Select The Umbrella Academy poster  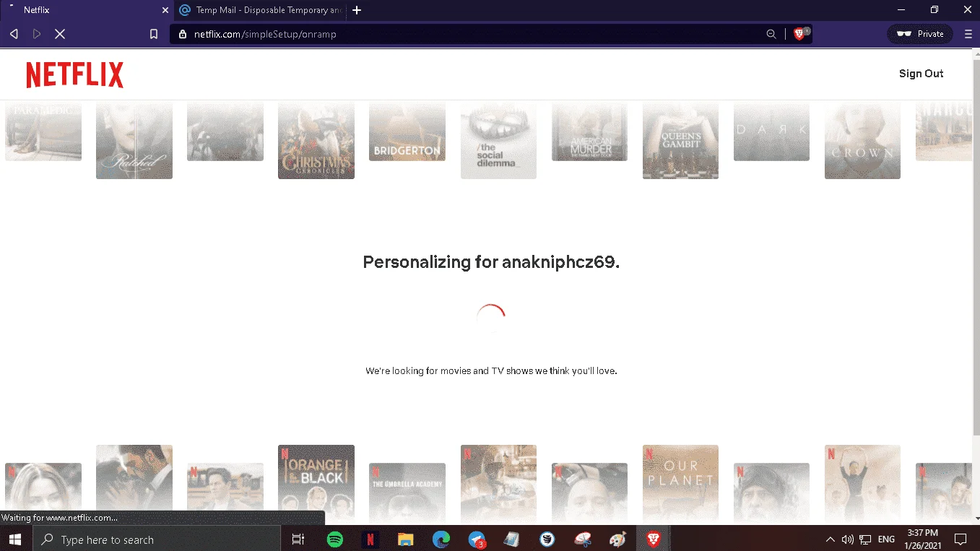(407, 493)
